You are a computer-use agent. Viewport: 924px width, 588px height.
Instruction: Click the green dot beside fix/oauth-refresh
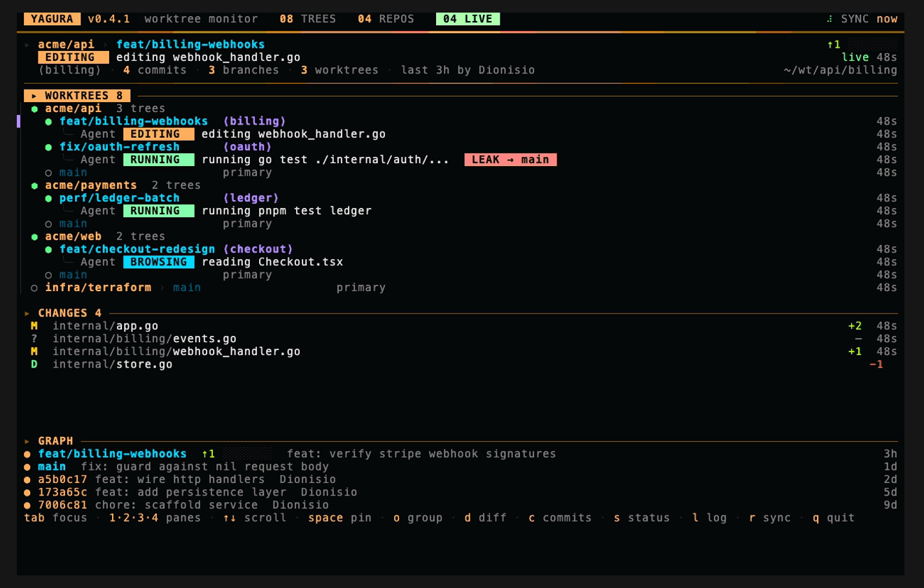[48, 148]
